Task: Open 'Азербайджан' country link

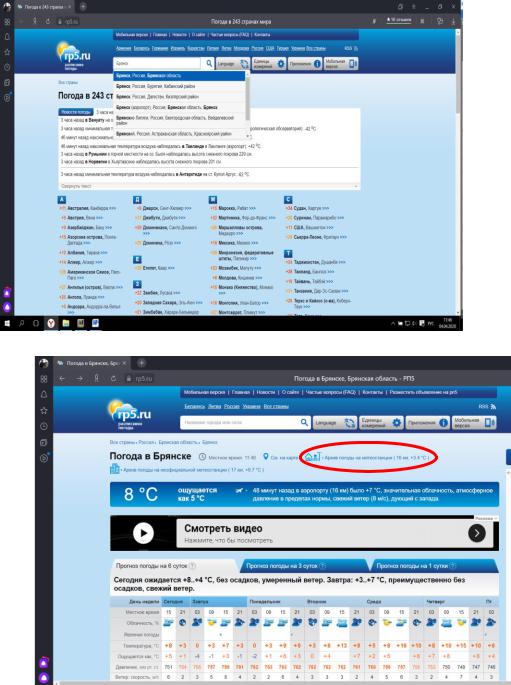Action: (x=80, y=228)
